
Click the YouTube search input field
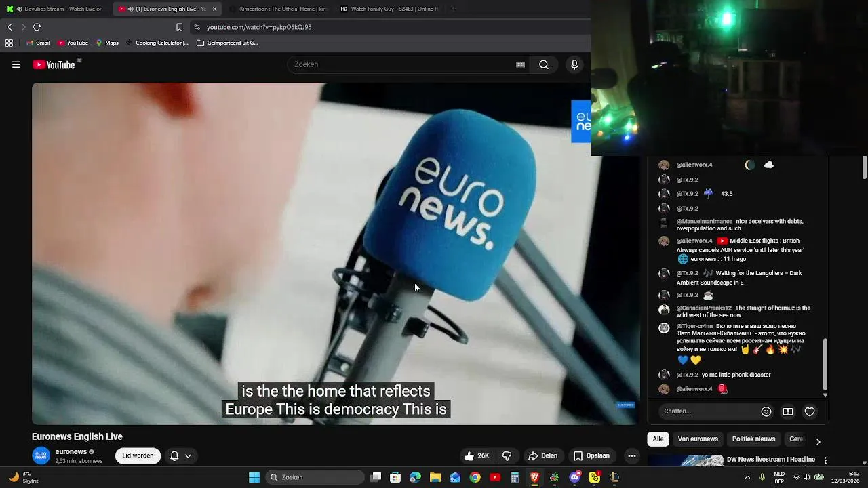(403, 64)
